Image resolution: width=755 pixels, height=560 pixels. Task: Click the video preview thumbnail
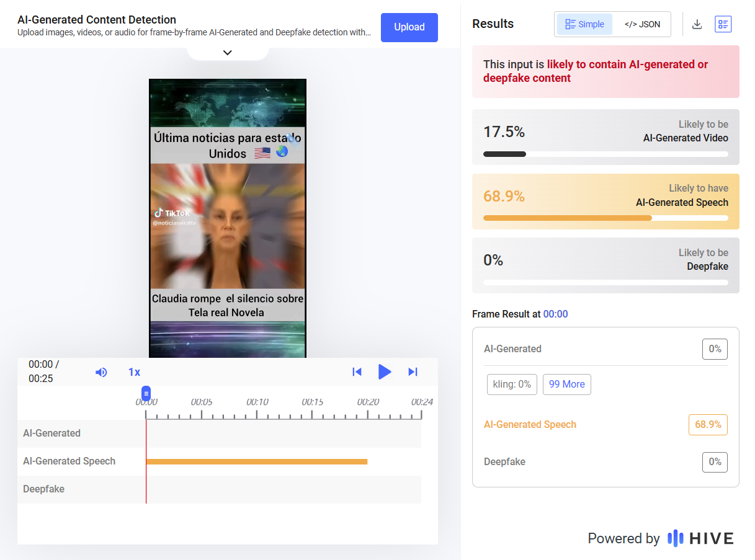(228, 218)
